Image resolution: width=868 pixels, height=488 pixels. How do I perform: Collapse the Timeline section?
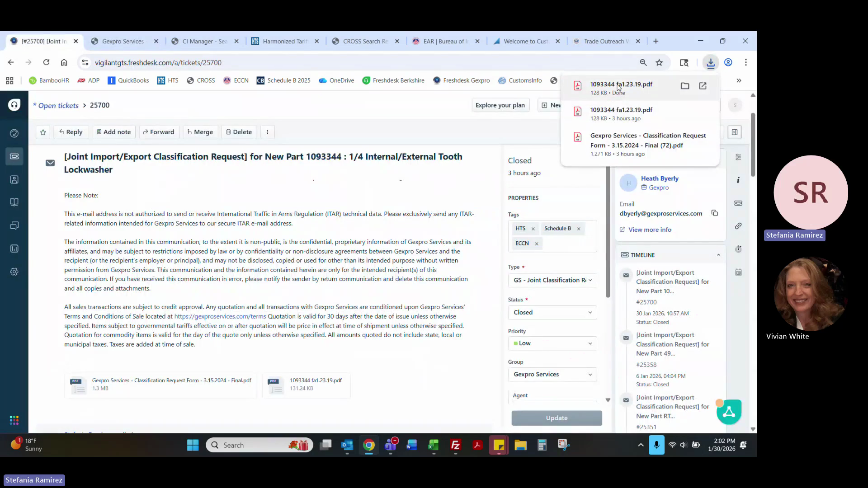718,255
